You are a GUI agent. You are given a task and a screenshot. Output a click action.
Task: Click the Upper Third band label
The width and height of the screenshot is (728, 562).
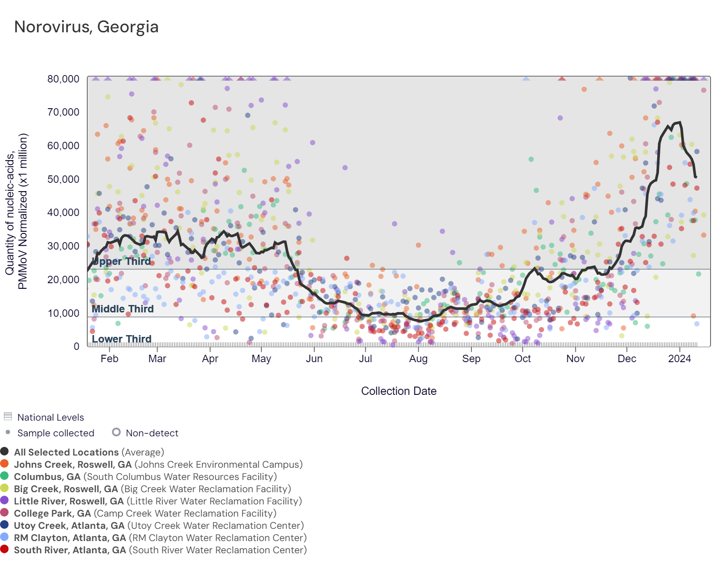121,261
